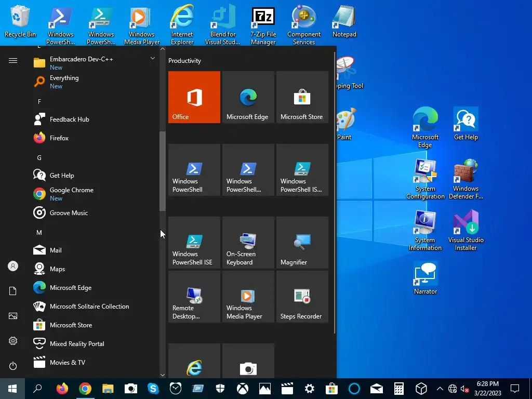Open Mail from the app list
Viewport: 532px width, 399px height.
[x=95, y=250]
